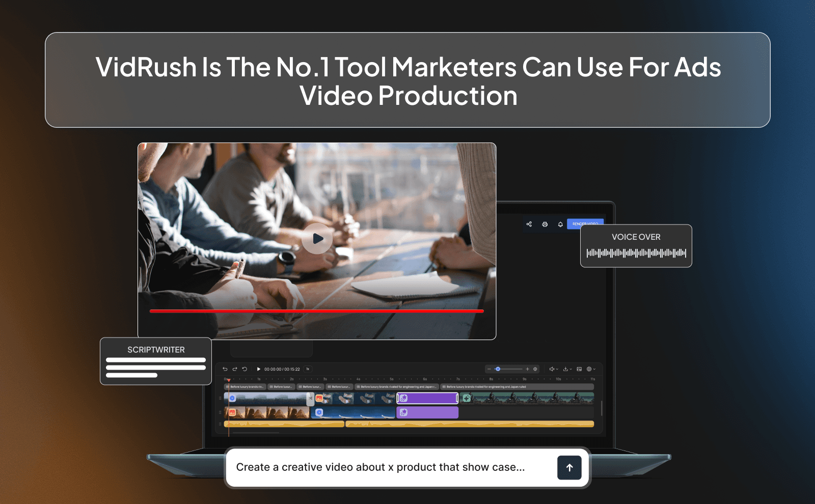Open the settings gear dropdown in timeline toolbar
Screen dimensions: 815x504
[591, 369]
